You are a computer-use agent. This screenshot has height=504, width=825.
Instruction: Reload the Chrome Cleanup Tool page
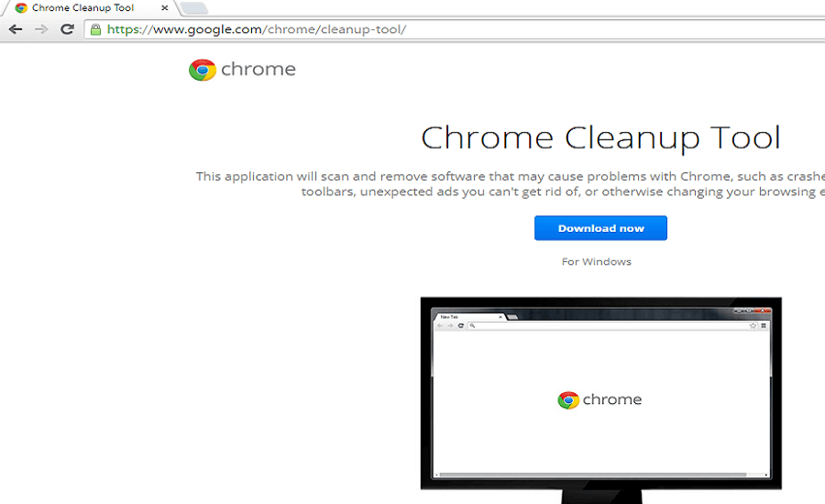point(67,29)
